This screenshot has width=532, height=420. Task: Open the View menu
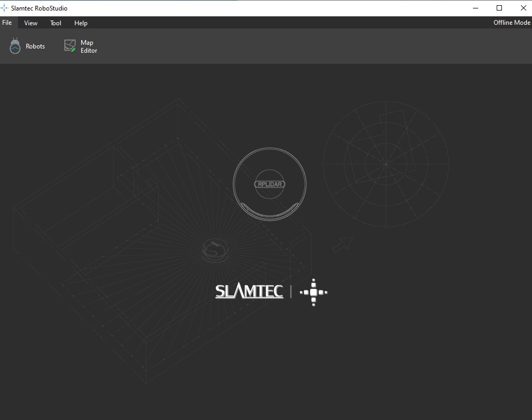[x=31, y=23]
